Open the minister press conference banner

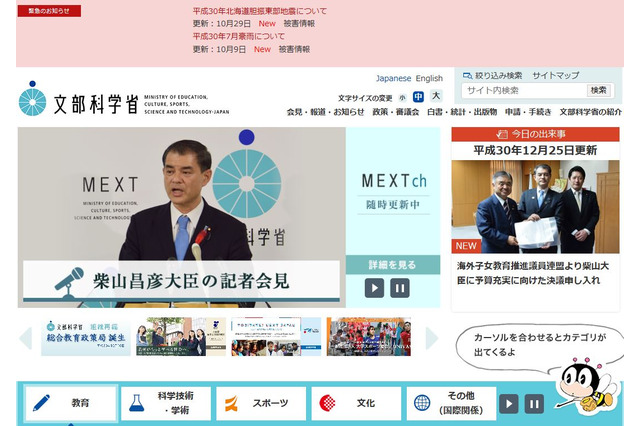(x=182, y=217)
